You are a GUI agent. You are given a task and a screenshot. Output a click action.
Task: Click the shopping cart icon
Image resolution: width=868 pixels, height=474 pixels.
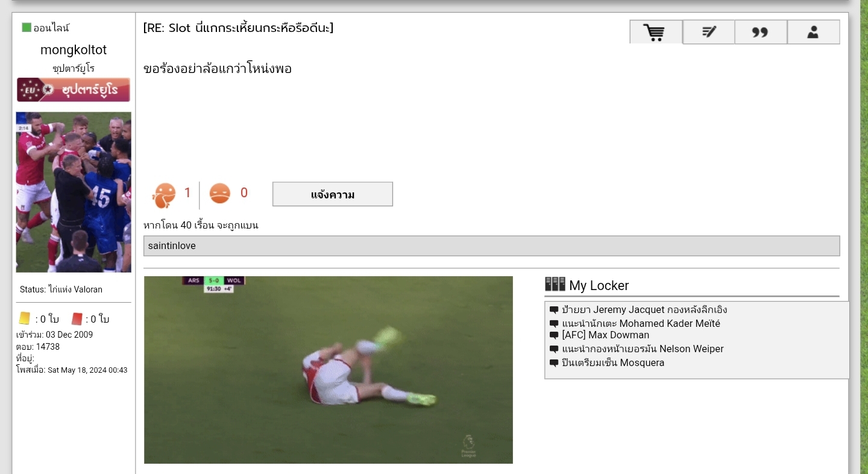tap(656, 32)
